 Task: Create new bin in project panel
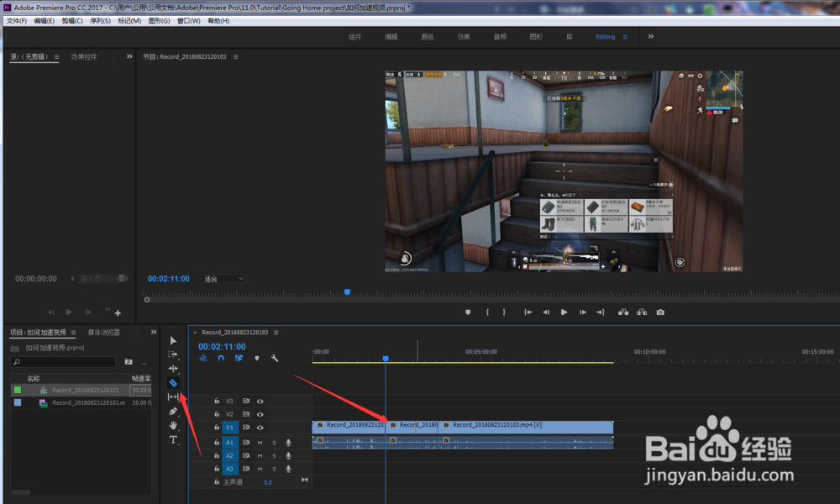[129, 362]
